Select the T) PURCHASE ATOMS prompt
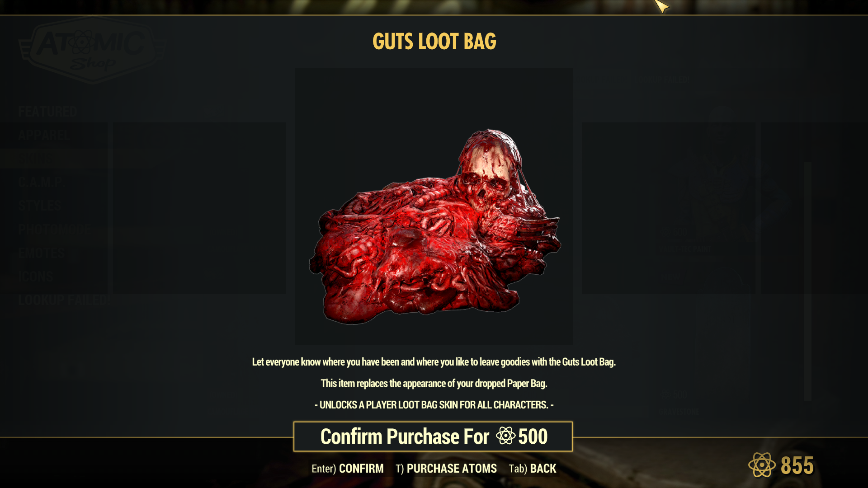The height and width of the screenshot is (488, 868). [446, 469]
